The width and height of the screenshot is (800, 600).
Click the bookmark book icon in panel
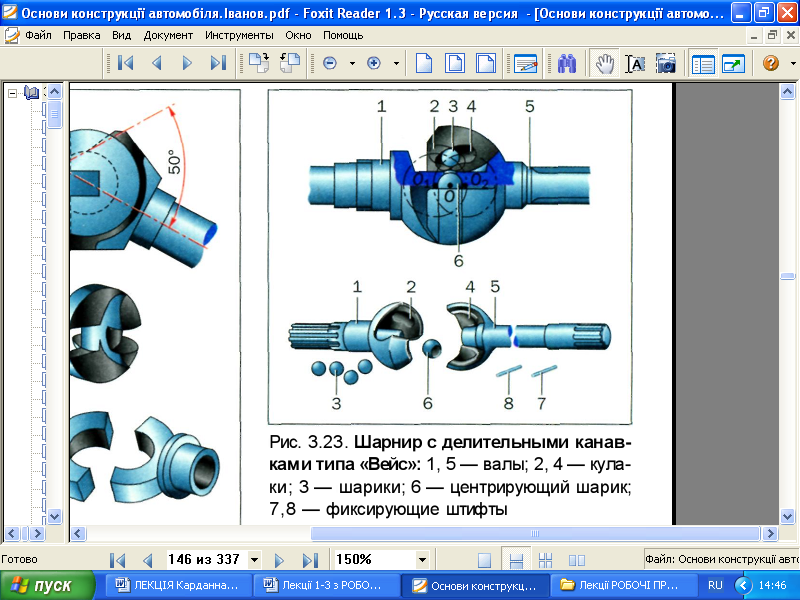(31, 92)
